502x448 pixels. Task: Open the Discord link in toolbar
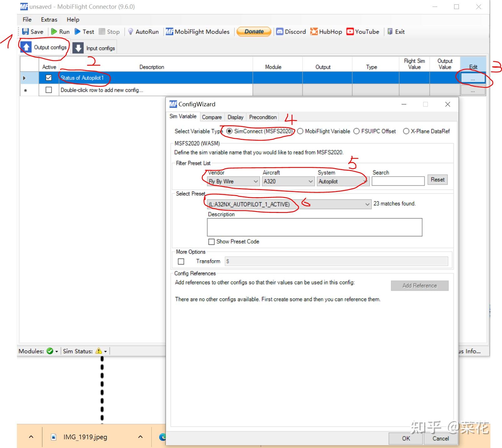[x=291, y=32]
